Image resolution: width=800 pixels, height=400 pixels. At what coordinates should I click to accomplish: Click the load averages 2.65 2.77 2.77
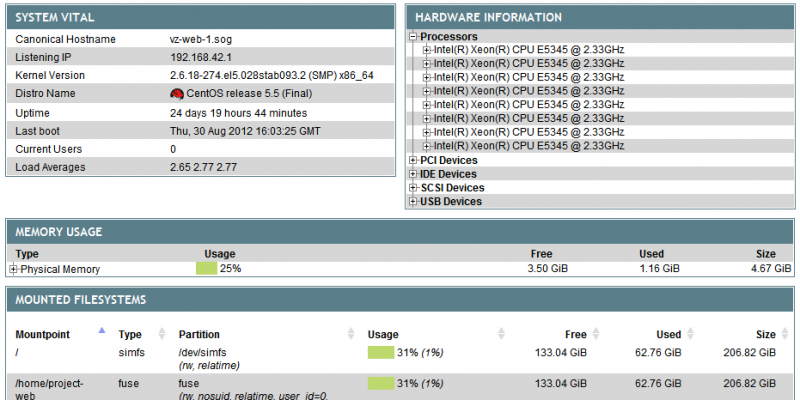[203, 167]
